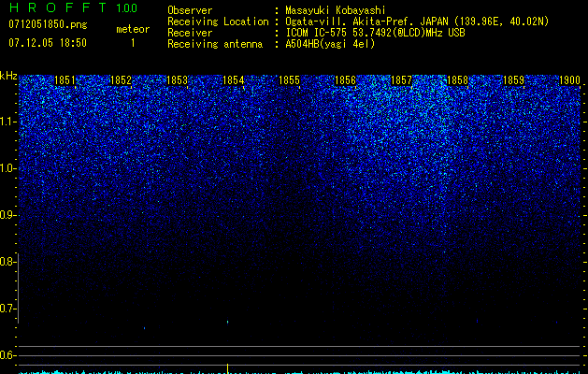Click the A504HB(yagi 4el) antenna text
This screenshot has height=374, width=588.
[x=330, y=44]
